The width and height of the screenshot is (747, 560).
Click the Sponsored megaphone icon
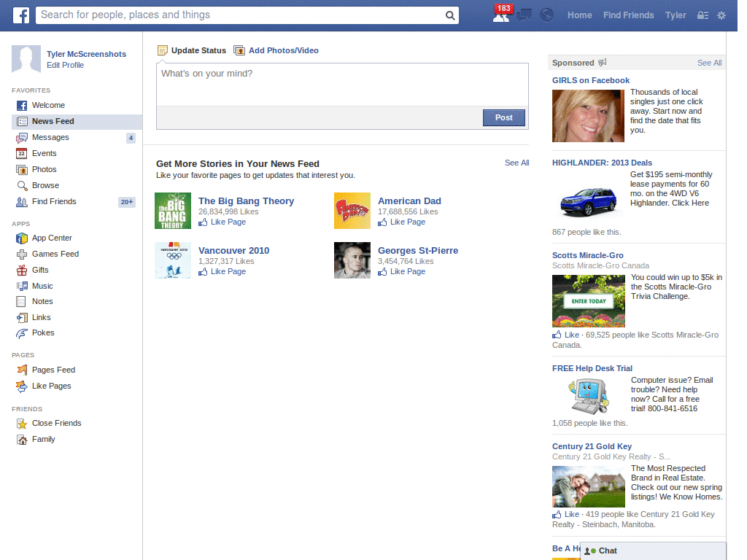(x=602, y=63)
